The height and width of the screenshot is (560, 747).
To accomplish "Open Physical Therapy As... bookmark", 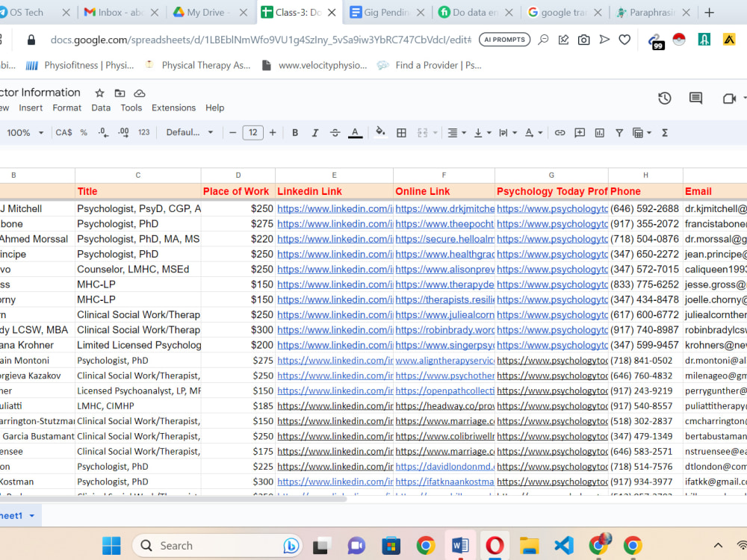I will tap(197, 65).
